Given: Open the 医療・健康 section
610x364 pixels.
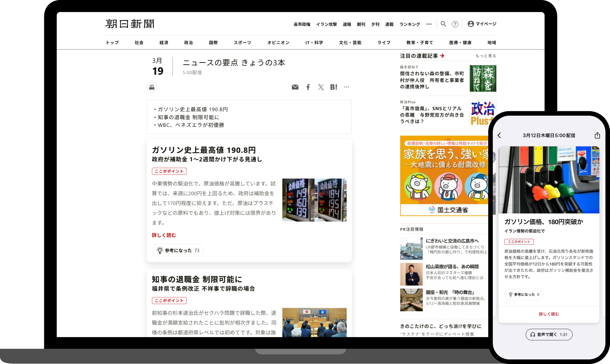Looking at the screenshot, I should (460, 43).
